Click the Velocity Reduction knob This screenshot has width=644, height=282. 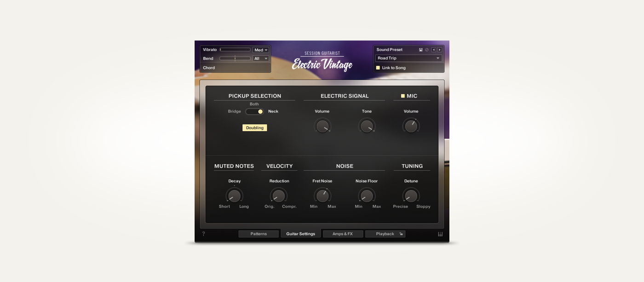pos(279,196)
